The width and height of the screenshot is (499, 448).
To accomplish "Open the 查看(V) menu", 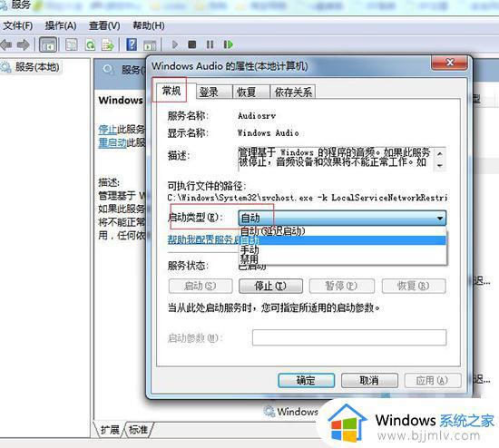I will point(104,25).
